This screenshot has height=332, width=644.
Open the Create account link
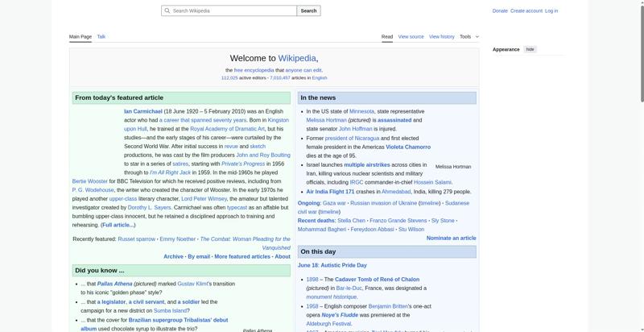tap(526, 11)
